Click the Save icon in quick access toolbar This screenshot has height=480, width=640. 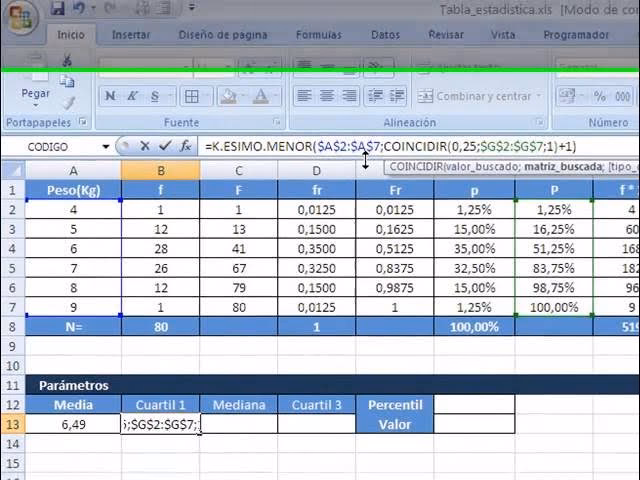57,9
